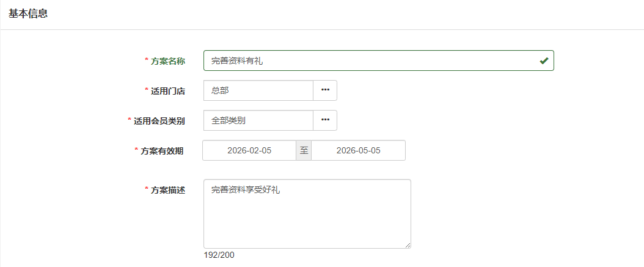Click the red asterisk before 方案名称
The image size is (644, 267).
tap(147, 60)
